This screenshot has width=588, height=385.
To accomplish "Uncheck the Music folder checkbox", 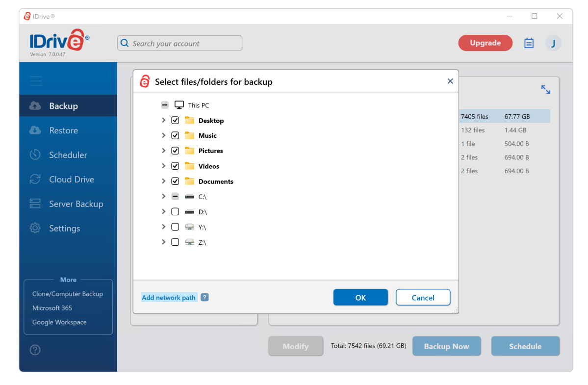I will point(175,135).
